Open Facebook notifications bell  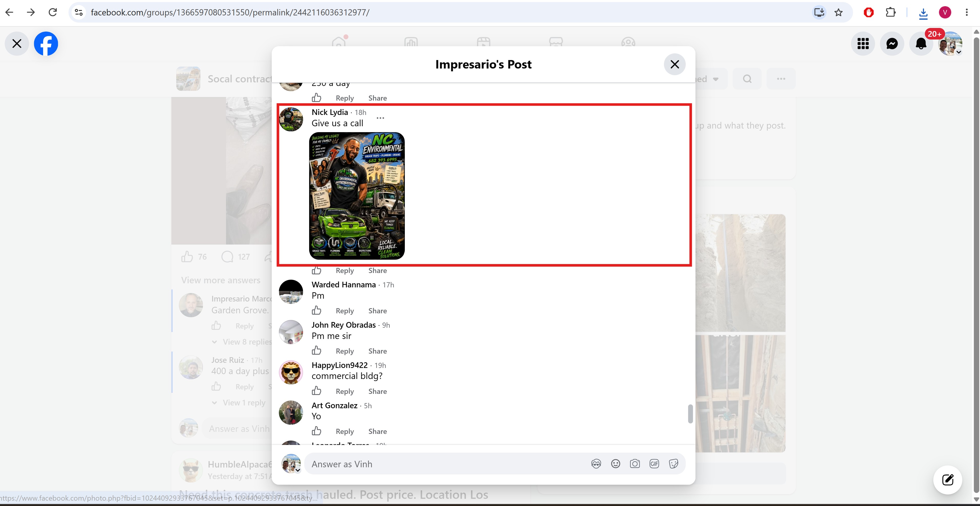921,43
